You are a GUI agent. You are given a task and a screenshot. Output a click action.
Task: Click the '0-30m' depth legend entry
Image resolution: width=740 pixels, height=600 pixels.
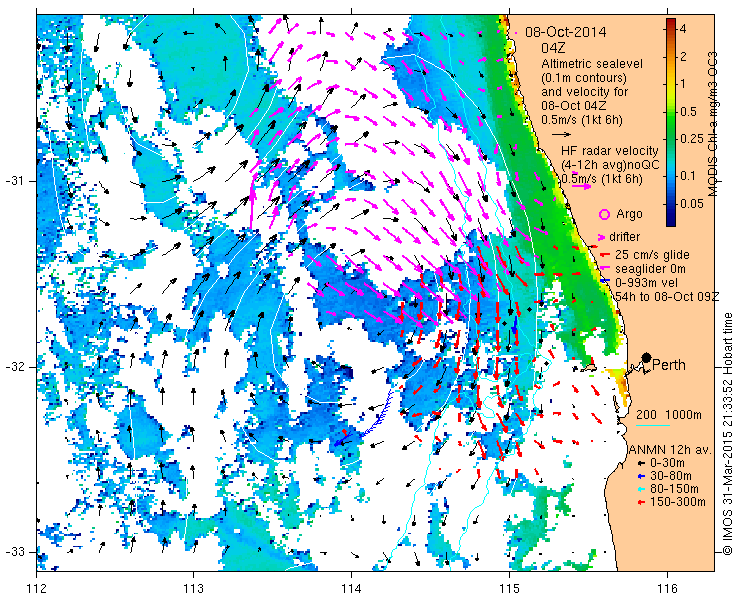(x=667, y=463)
